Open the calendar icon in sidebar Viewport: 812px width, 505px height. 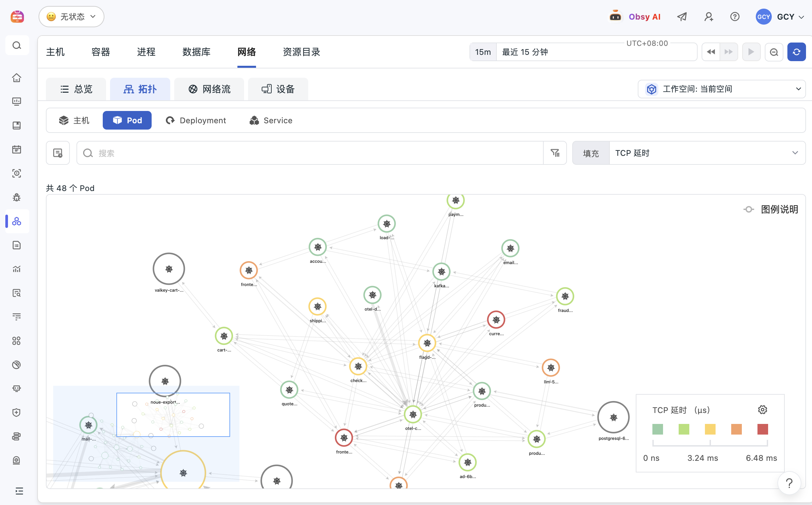click(x=17, y=149)
